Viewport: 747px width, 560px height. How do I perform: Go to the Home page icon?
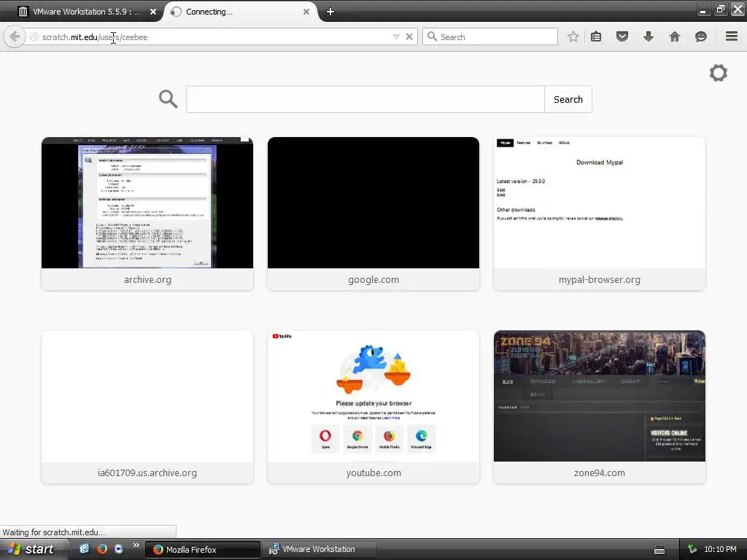pyautogui.click(x=675, y=36)
